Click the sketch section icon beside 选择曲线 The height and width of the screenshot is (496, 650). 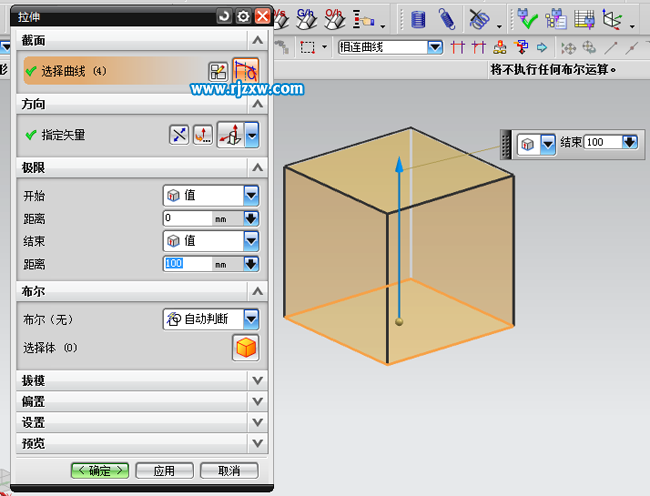point(218,71)
